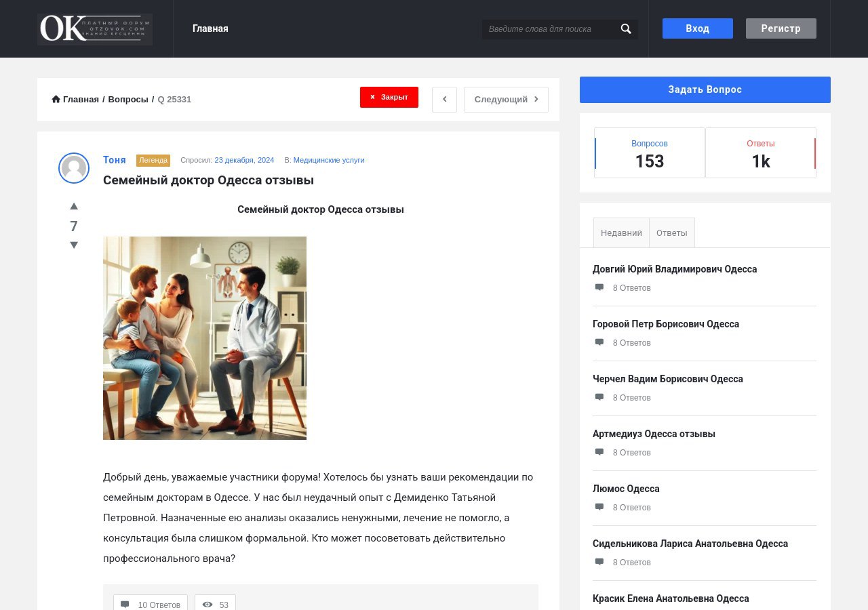Focus the search input field
The height and width of the screenshot is (610, 868).
pos(549,29)
